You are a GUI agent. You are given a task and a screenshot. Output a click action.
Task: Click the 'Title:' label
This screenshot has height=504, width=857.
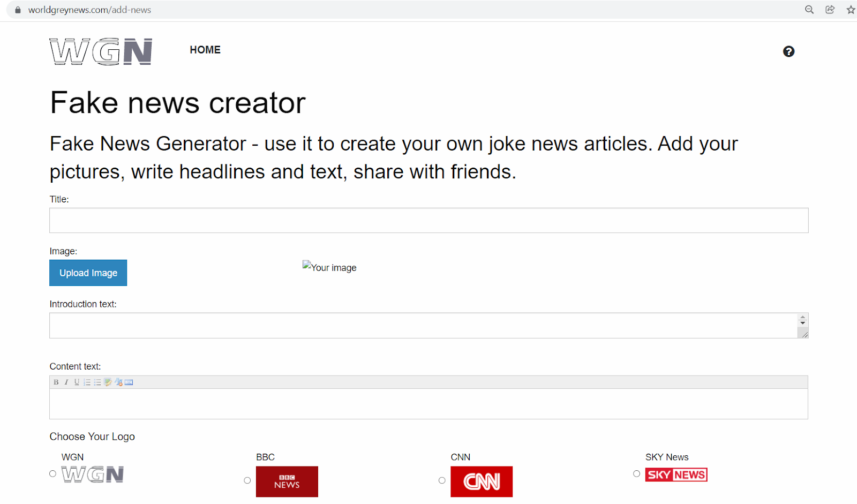point(59,199)
